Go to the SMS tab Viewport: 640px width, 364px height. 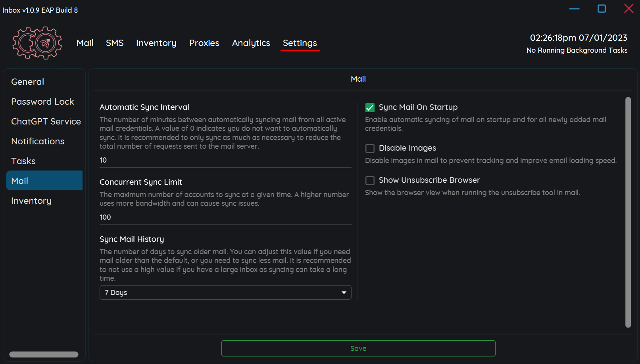pos(115,43)
